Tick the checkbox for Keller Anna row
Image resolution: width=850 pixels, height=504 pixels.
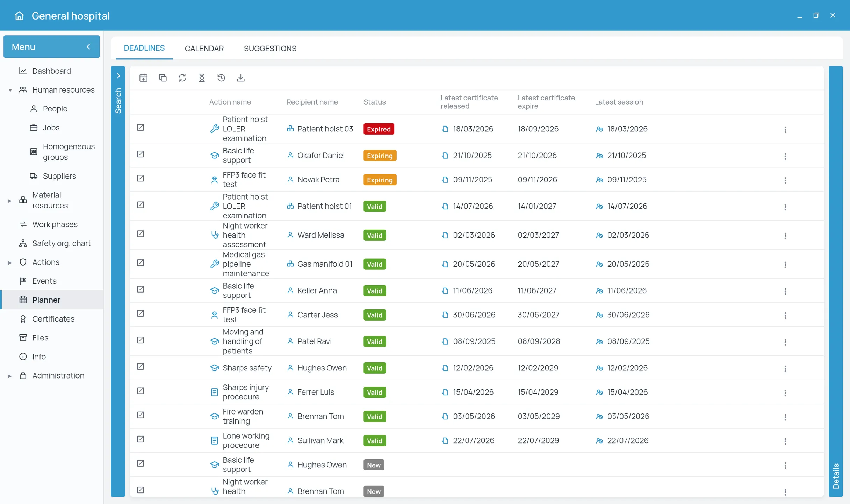click(x=141, y=289)
